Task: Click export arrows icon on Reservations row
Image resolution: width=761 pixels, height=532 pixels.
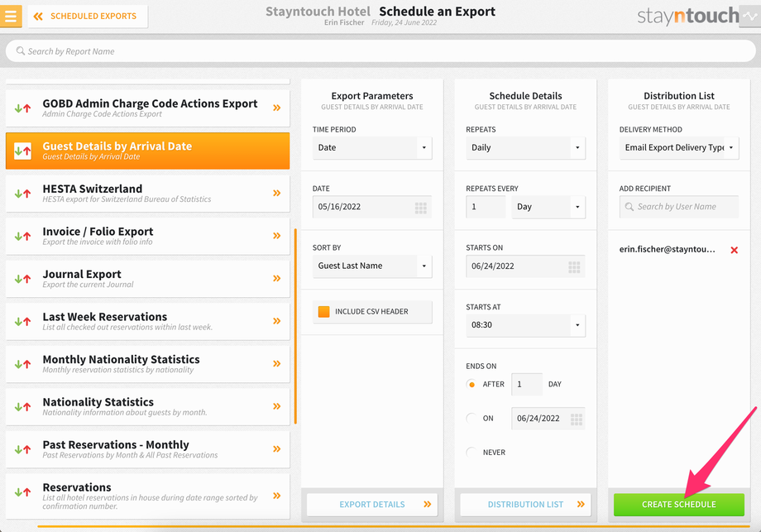Action: 22,492
